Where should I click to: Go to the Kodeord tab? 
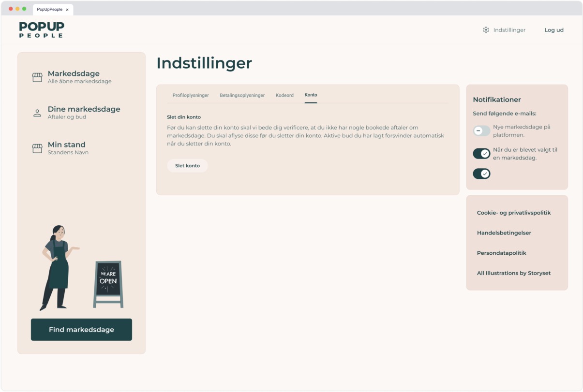point(284,95)
